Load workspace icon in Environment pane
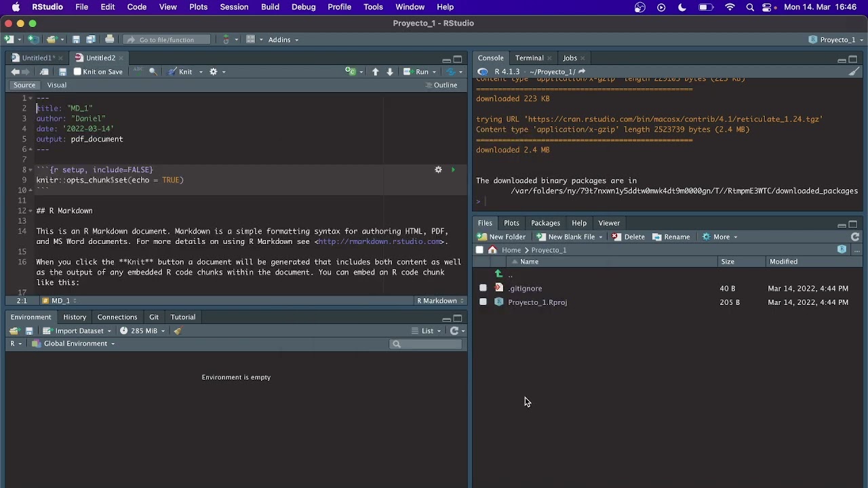Image resolution: width=868 pixels, height=488 pixels. pyautogui.click(x=14, y=331)
